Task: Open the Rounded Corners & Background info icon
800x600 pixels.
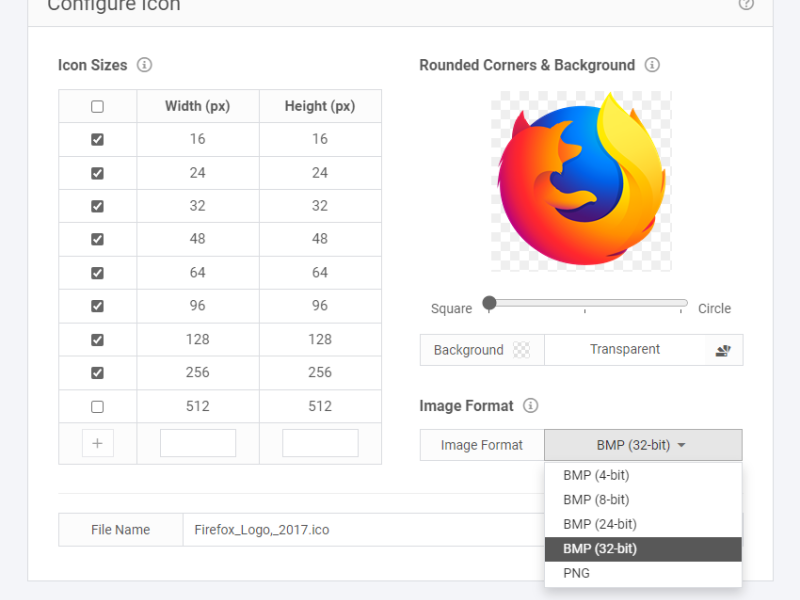Action: (x=652, y=65)
